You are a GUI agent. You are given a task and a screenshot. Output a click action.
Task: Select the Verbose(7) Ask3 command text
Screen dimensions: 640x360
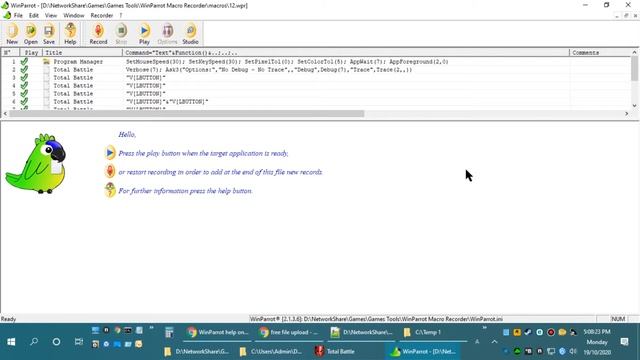coord(269,70)
